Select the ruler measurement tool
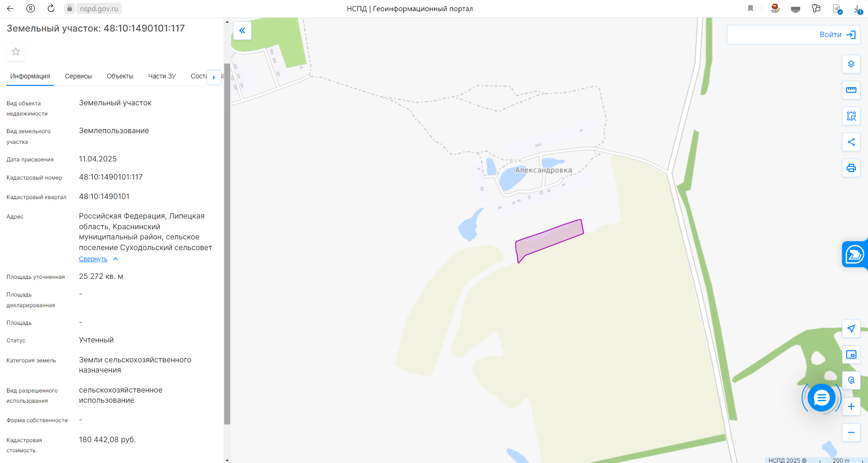The image size is (868, 463). pos(851,90)
